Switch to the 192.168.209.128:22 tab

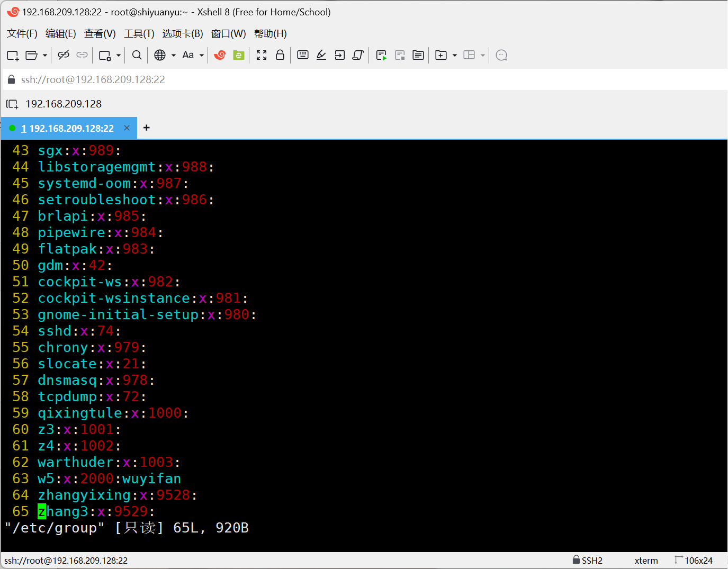pos(69,128)
